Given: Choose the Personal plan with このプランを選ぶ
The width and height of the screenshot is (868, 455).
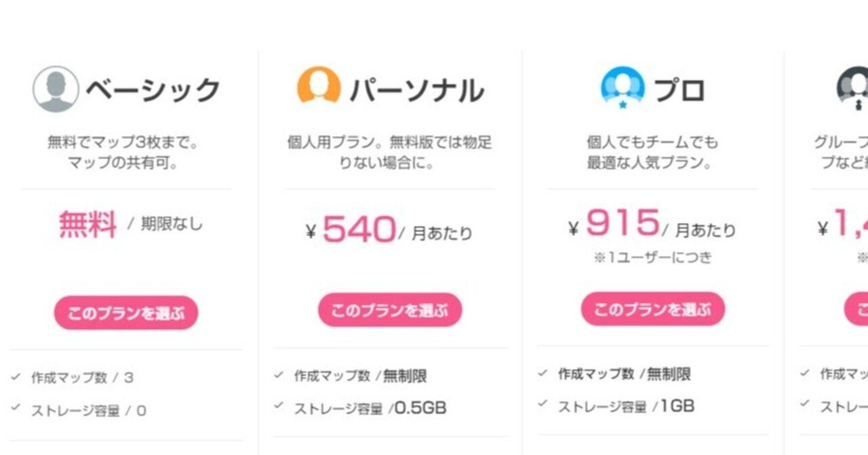Looking at the screenshot, I should pyautogui.click(x=389, y=311).
